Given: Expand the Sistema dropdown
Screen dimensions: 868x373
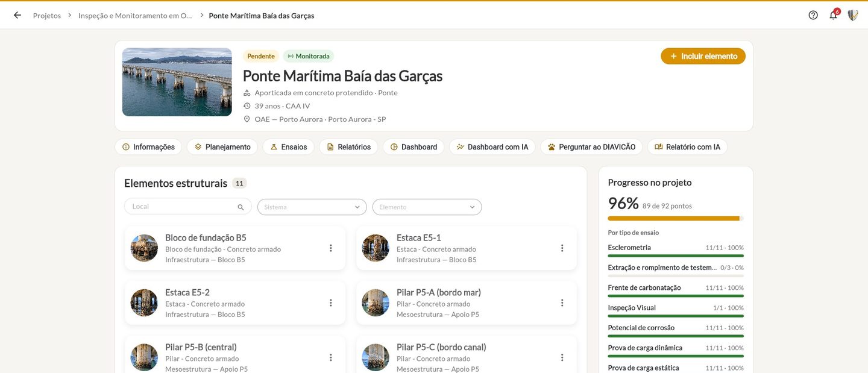Looking at the screenshot, I should [x=312, y=207].
